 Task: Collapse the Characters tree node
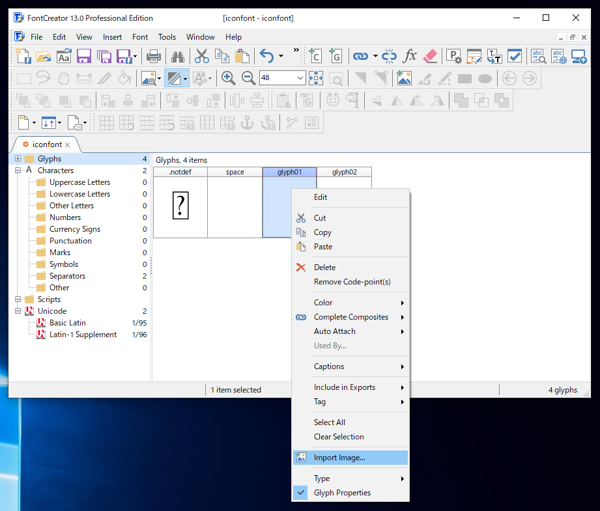click(18, 170)
